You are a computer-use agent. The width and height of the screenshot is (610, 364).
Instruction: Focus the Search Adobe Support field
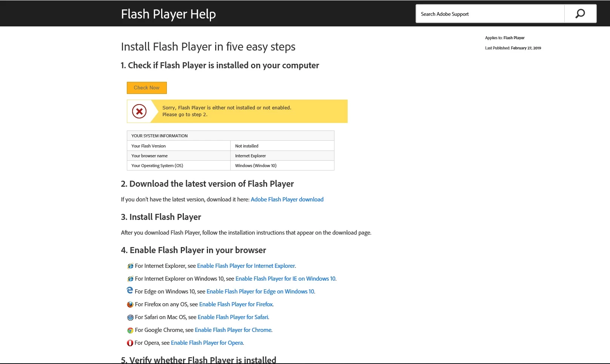click(x=490, y=14)
